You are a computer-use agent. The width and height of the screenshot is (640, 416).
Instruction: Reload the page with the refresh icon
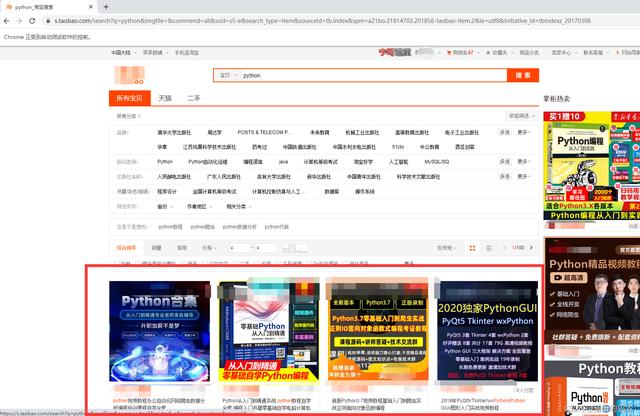click(x=32, y=21)
